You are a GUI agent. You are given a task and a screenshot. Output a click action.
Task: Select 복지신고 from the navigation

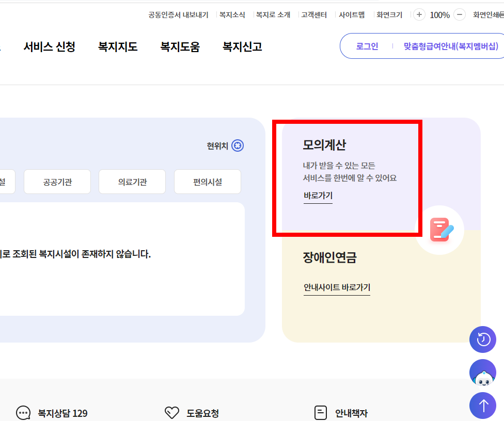[241, 46]
